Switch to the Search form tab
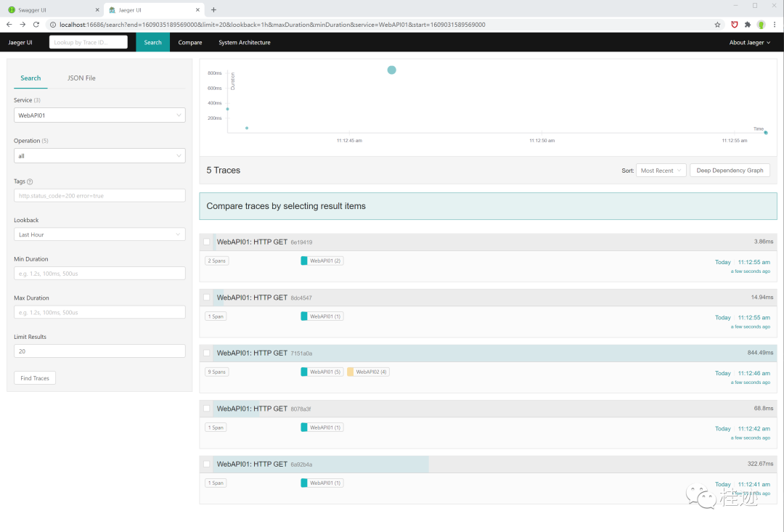Viewport: 784px width, 532px height. (x=30, y=78)
